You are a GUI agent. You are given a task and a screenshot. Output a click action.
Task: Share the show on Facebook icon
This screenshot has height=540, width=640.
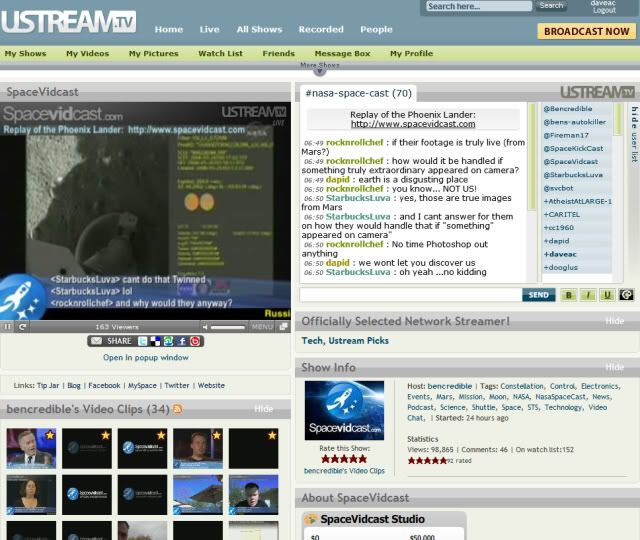182,341
